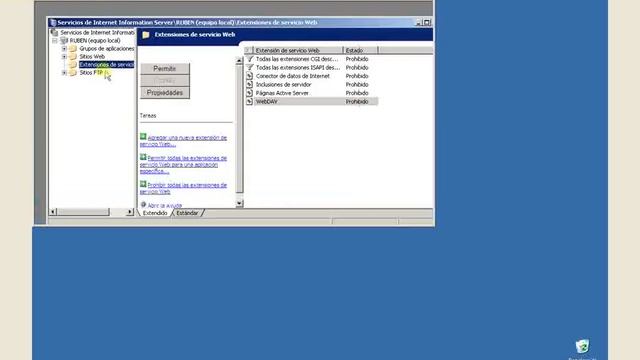Image resolution: width=640 pixels, height=360 pixels.
Task: Sort by Extensión de servicio Web column
Action: click(298, 50)
